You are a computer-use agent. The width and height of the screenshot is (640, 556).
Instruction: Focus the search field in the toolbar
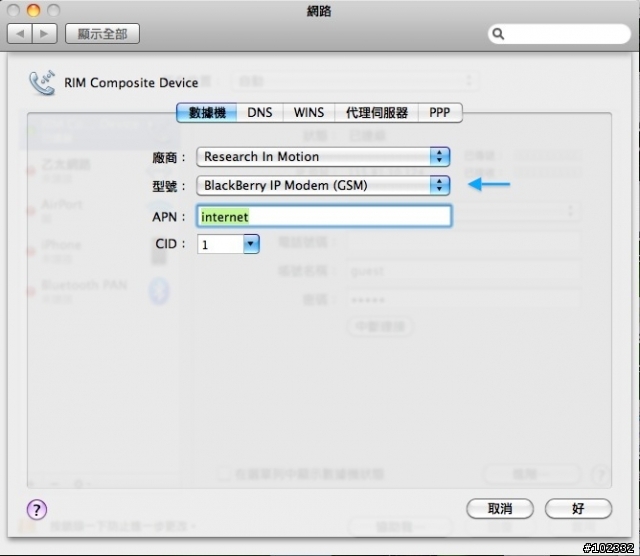559,33
